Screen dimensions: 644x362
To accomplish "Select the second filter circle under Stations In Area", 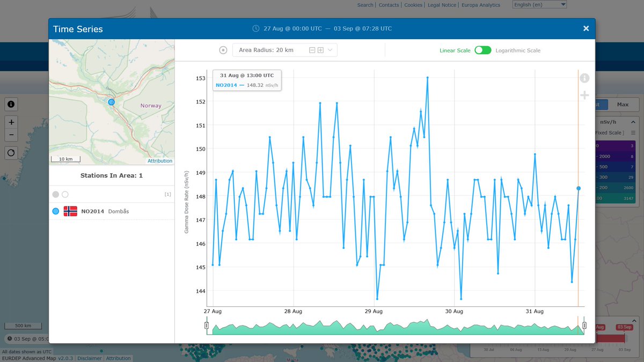I will pos(65,194).
